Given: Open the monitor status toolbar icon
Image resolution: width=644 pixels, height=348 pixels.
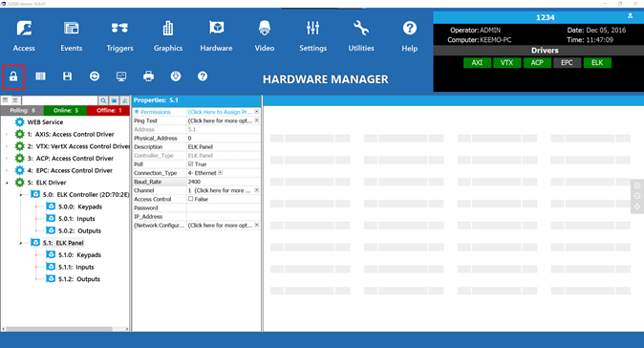Looking at the screenshot, I should [121, 76].
